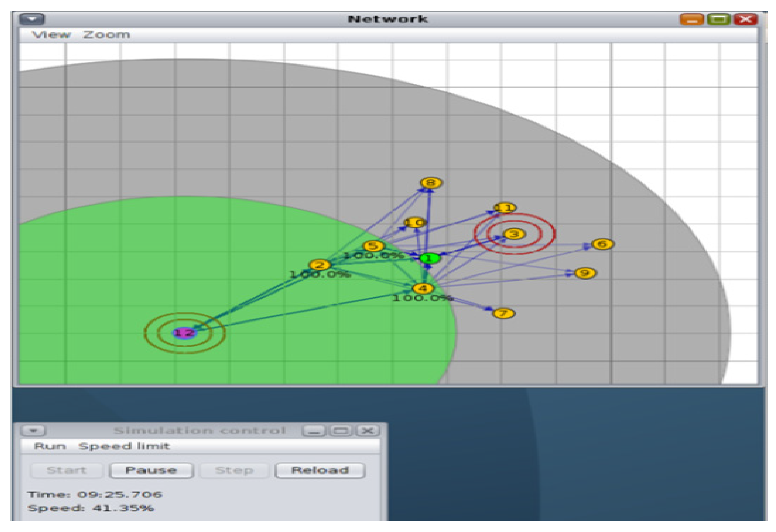
Task: Open the Run menu in Simulation control
Action: pos(50,446)
